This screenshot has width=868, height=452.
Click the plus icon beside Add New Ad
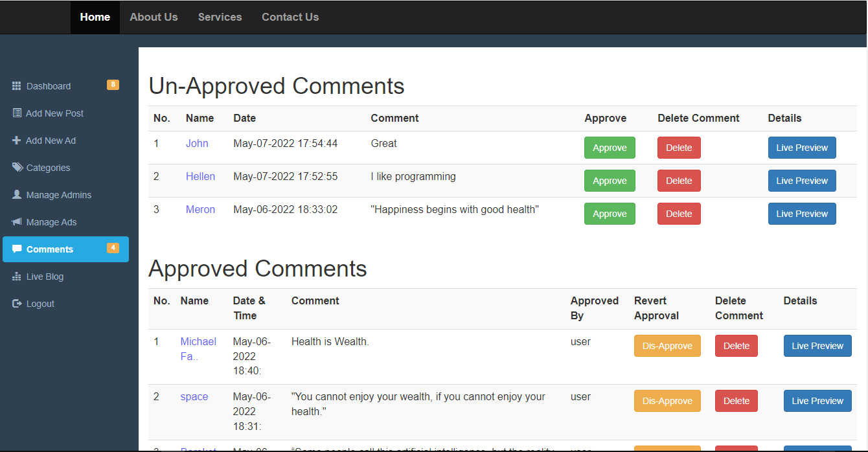click(x=17, y=141)
